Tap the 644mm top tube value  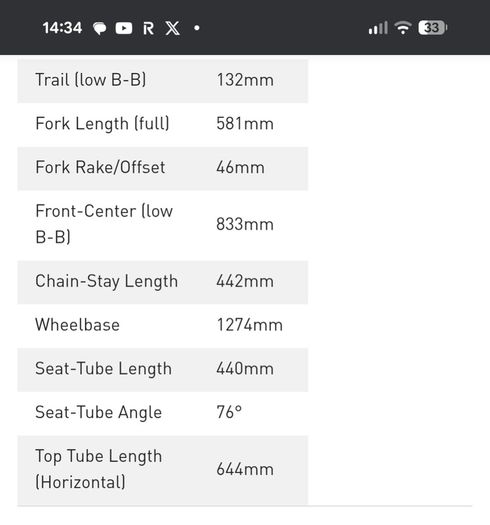[x=245, y=469]
